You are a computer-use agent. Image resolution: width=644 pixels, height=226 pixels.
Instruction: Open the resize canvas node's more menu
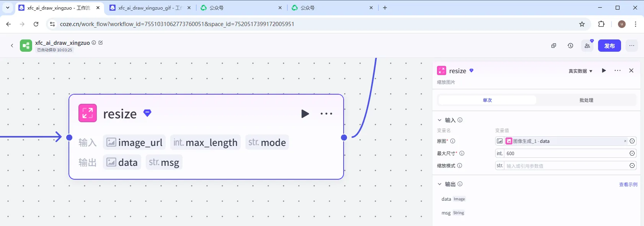[x=326, y=114]
